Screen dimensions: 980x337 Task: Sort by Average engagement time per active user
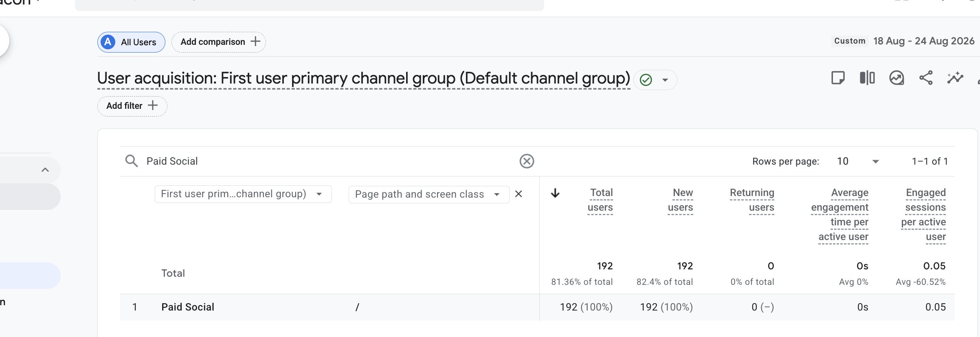839,215
